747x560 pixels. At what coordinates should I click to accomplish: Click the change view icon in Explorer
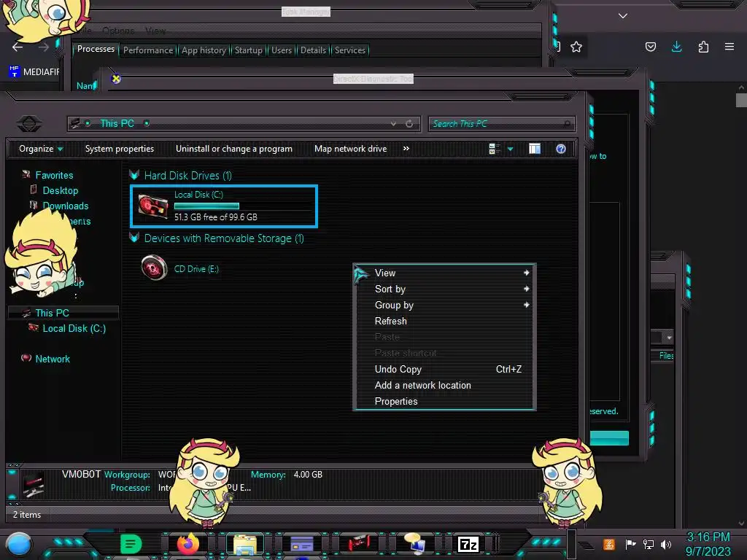click(x=494, y=149)
